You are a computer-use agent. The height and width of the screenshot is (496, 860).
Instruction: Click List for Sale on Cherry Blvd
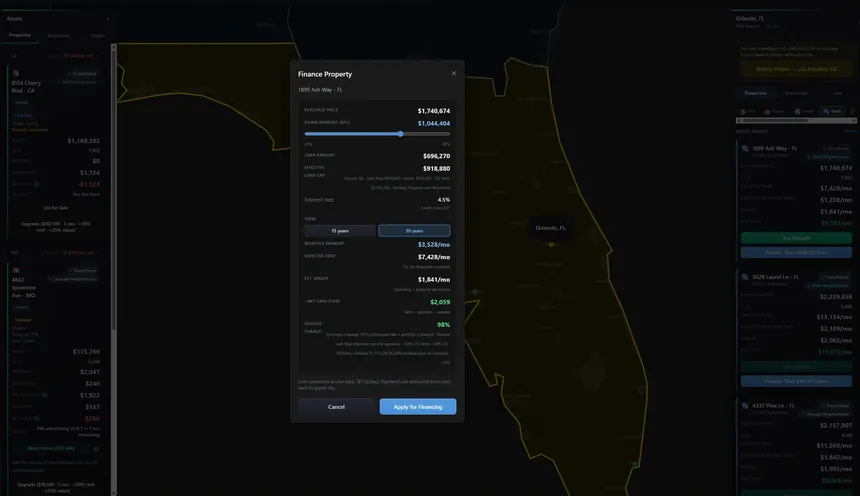[x=55, y=208]
